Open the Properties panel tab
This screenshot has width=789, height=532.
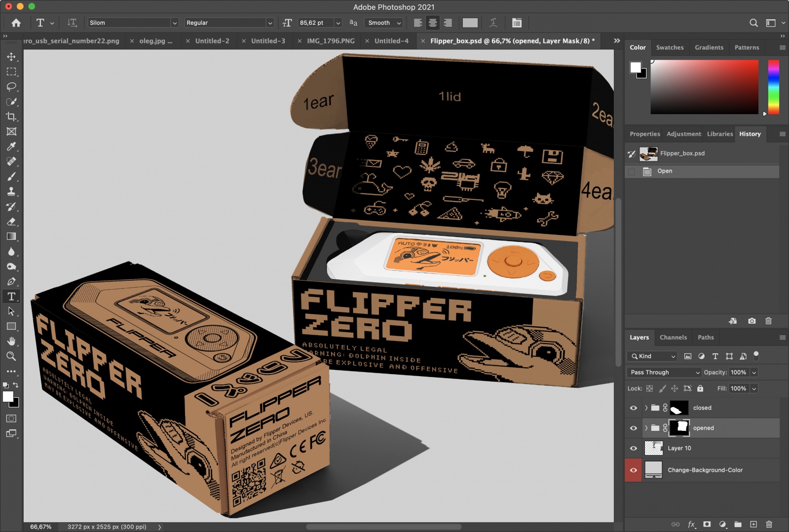[x=644, y=134]
